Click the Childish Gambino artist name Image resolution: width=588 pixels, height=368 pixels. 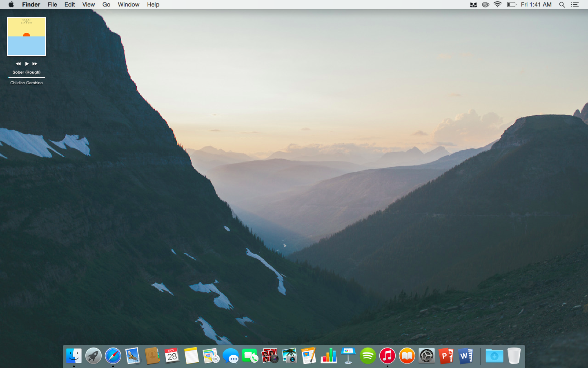click(27, 83)
